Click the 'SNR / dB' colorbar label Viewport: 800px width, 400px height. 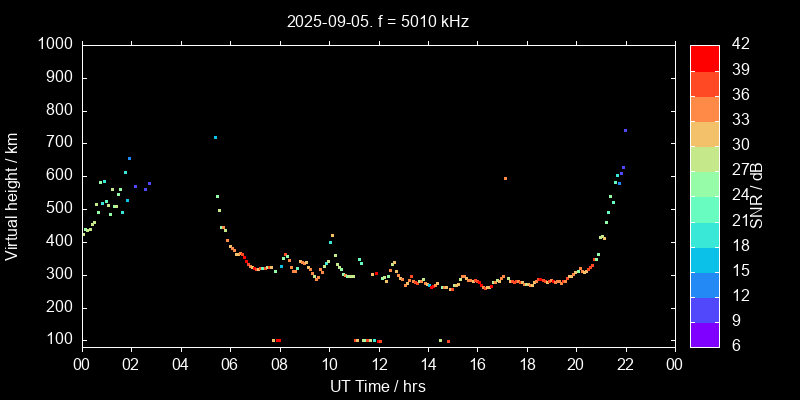click(x=757, y=196)
